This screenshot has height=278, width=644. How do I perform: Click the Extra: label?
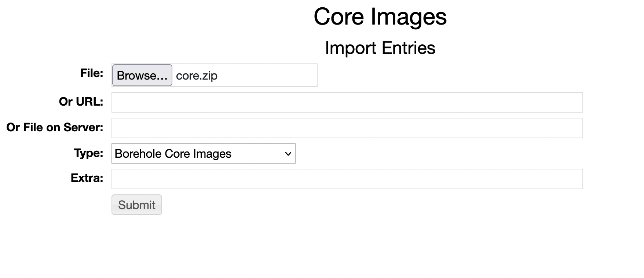pos(87,178)
